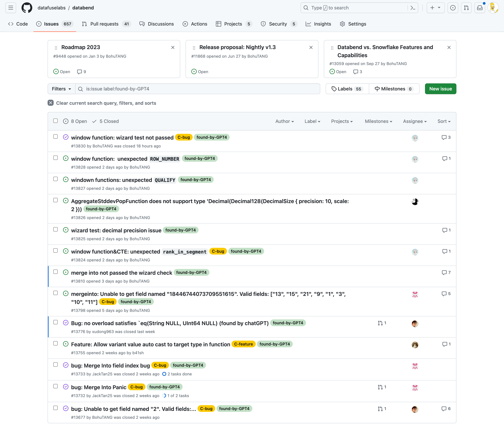Viewport: 504px width, 425px height.
Task: Close the Release proposal pinned card
Action: [x=311, y=47]
